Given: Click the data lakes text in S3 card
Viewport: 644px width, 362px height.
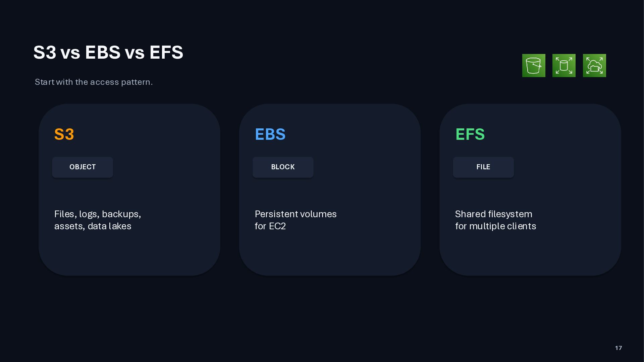Looking at the screenshot, I should click(109, 226).
